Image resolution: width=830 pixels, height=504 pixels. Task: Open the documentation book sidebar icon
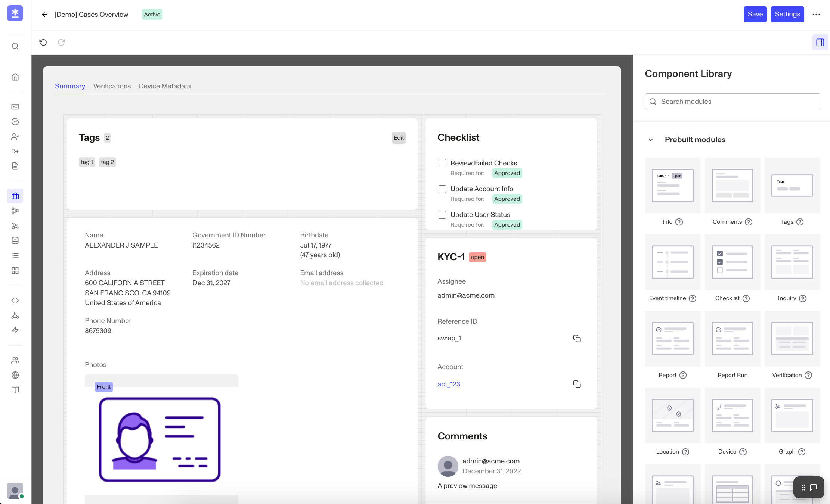pyautogui.click(x=15, y=390)
